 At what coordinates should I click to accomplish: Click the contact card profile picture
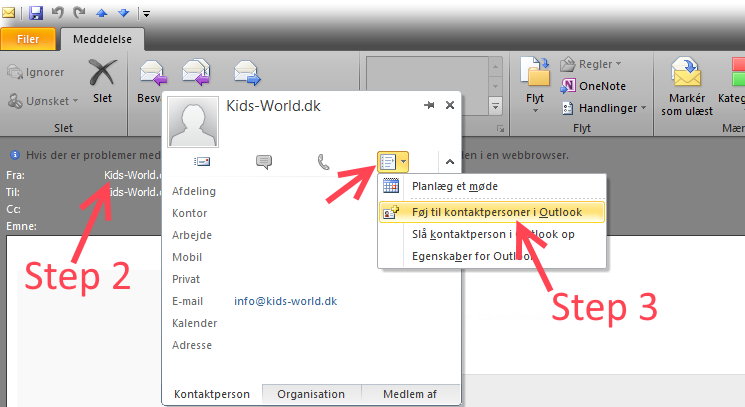(x=193, y=122)
